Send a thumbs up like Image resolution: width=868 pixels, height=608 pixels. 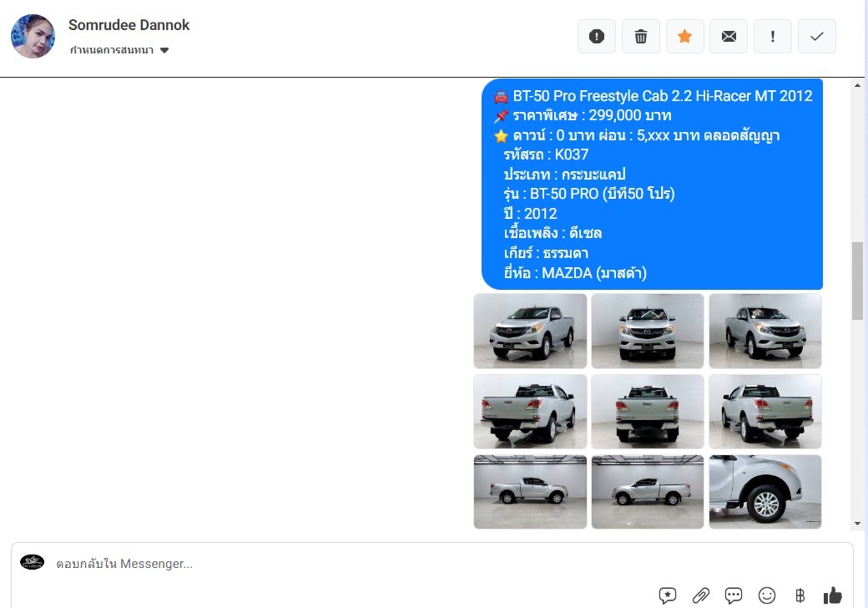point(833,595)
